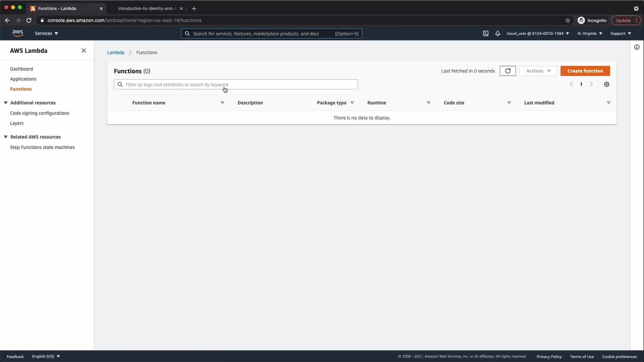Close the AWS Lambda sidebar panel
The height and width of the screenshot is (362, 644).
click(84, 51)
